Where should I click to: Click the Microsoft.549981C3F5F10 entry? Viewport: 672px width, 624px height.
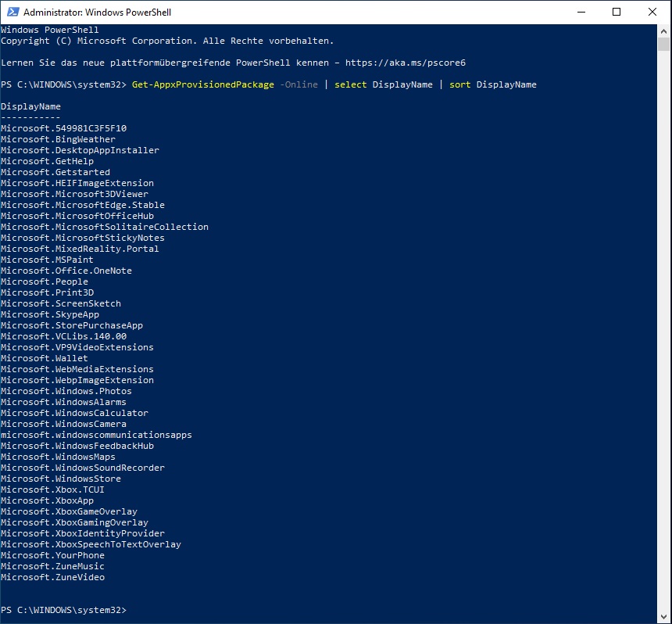[x=64, y=128]
